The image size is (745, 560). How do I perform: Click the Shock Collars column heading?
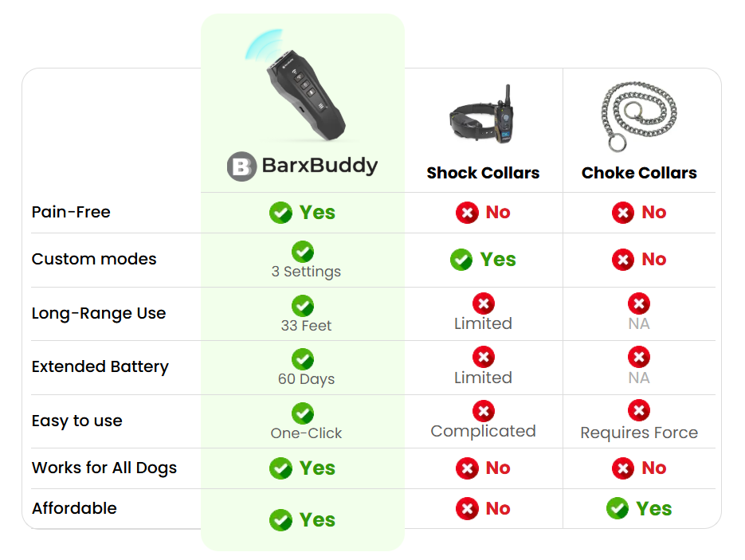coord(483,173)
